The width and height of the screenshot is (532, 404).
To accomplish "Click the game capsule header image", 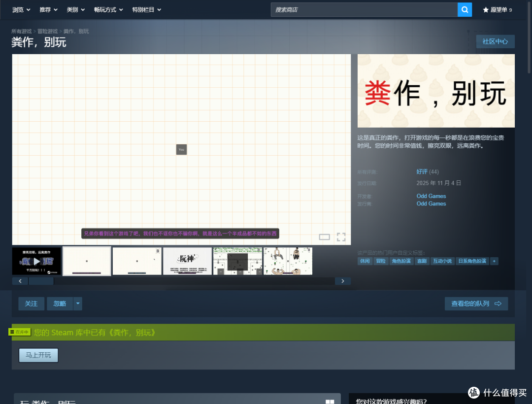I will tap(436, 91).
